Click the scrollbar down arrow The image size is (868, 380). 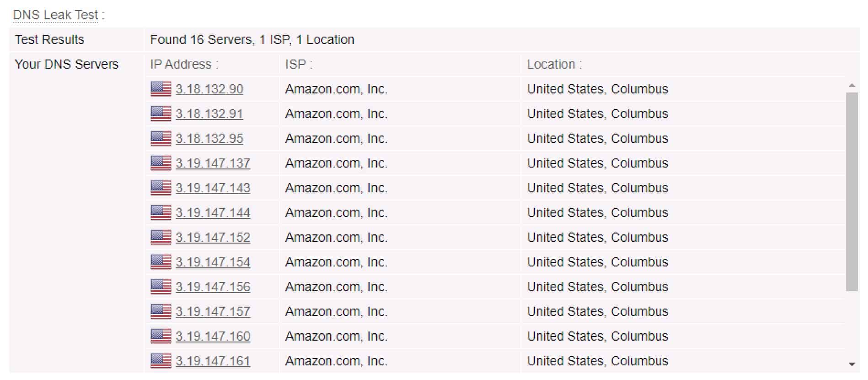pyautogui.click(x=852, y=364)
